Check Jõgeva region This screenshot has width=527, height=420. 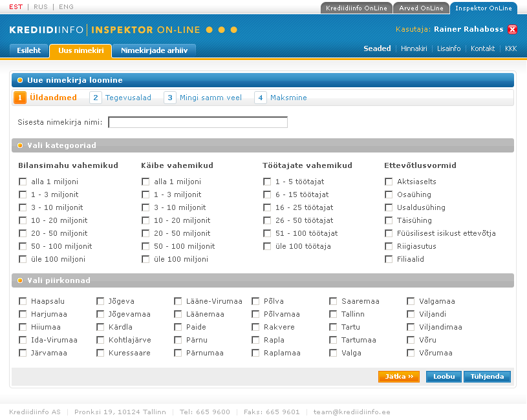click(100, 301)
